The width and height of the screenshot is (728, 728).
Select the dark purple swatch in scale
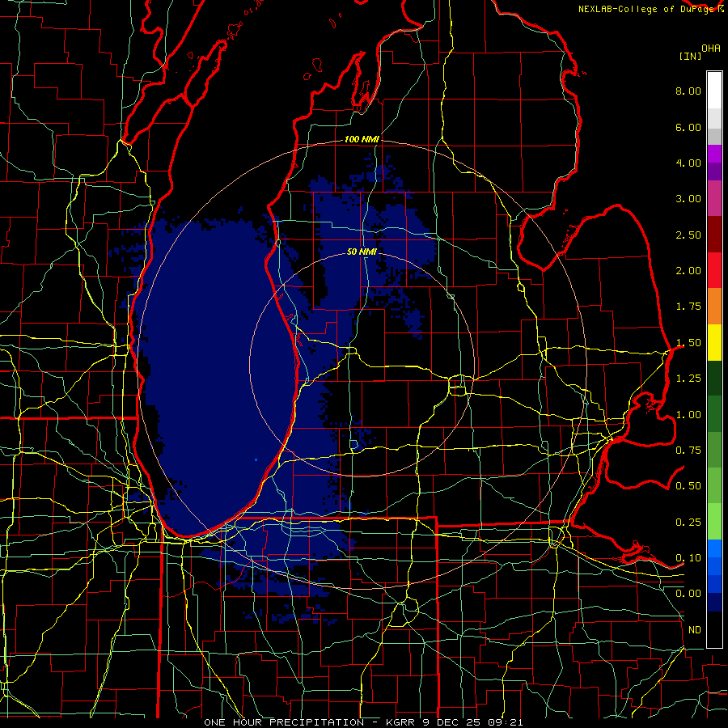(x=714, y=171)
